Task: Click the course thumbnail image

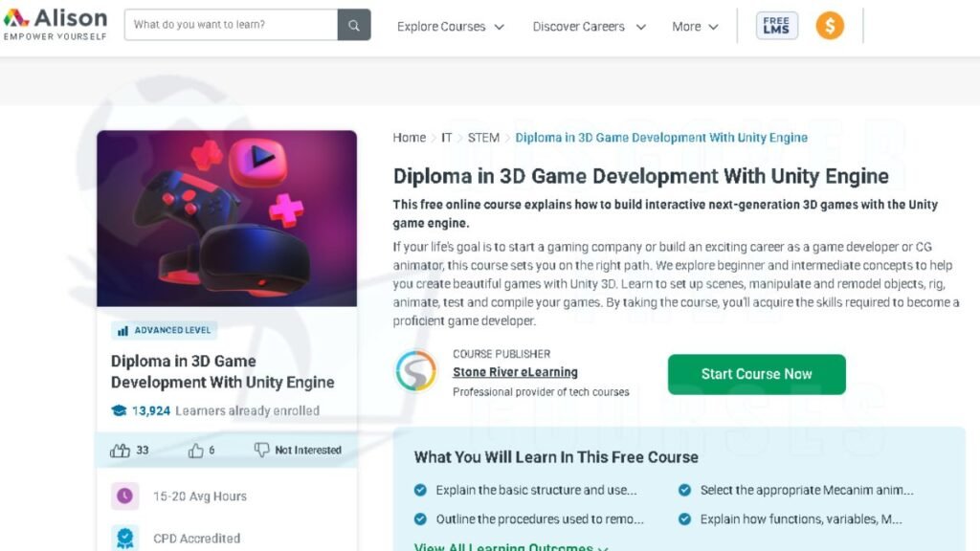Action: tap(227, 218)
